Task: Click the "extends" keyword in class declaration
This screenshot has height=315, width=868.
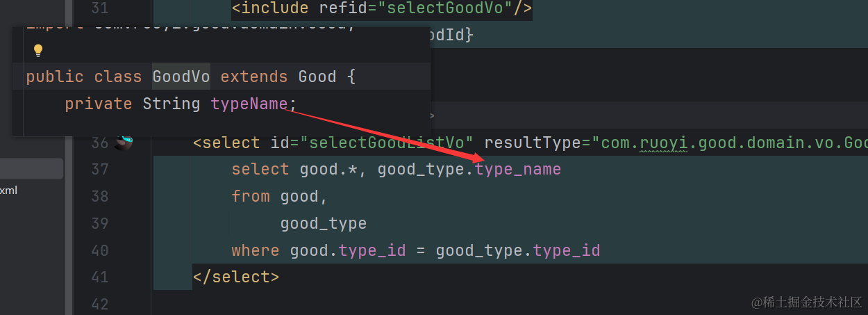Action: pyautogui.click(x=254, y=76)
